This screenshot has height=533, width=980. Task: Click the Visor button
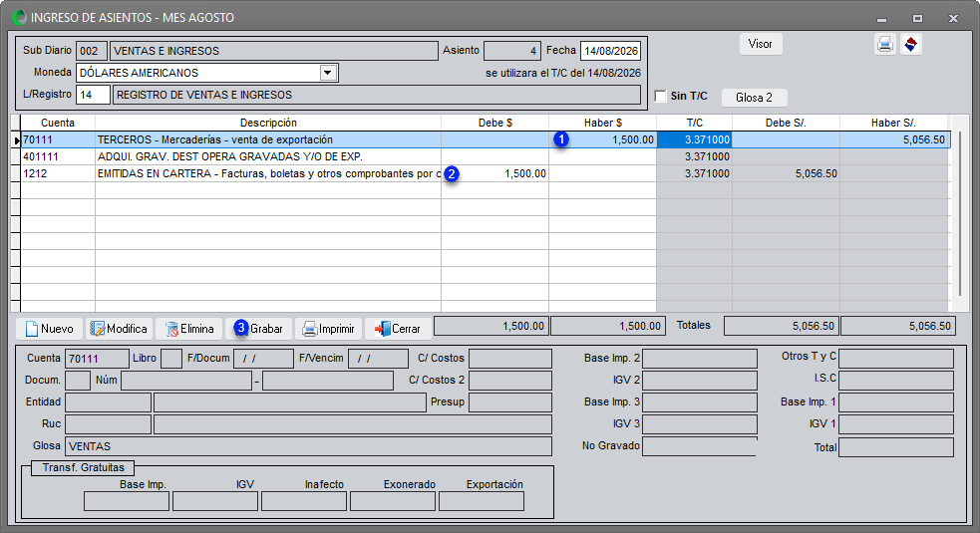pos(761,44)
